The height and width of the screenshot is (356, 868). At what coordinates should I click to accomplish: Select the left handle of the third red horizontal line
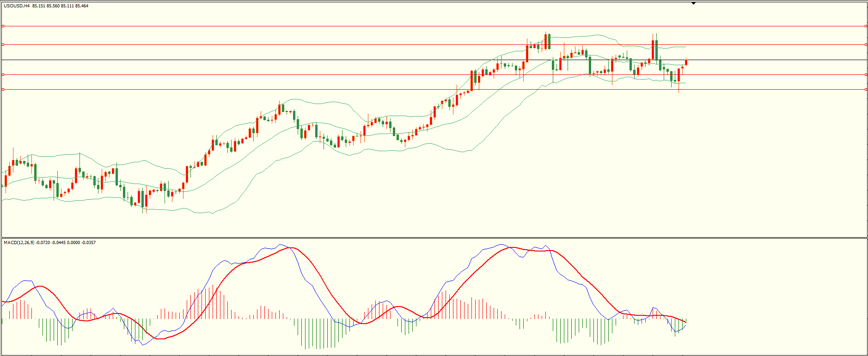3,74
